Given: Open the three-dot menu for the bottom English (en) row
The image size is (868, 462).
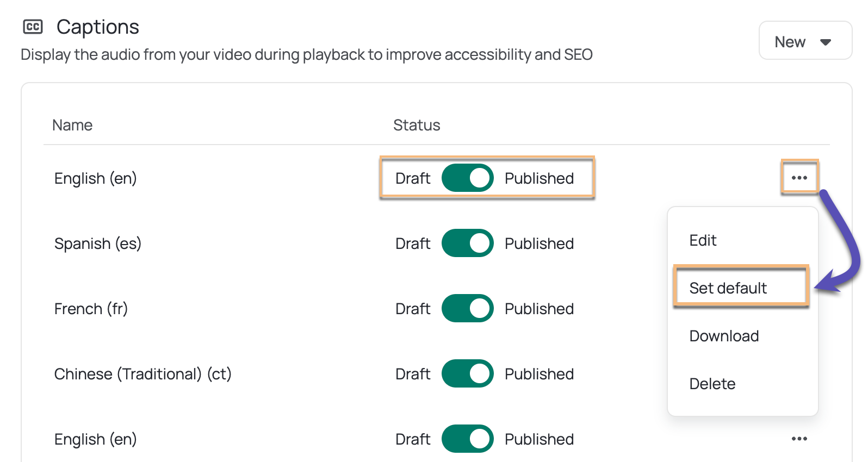Looking at the screenshot, I should (799, 439).
